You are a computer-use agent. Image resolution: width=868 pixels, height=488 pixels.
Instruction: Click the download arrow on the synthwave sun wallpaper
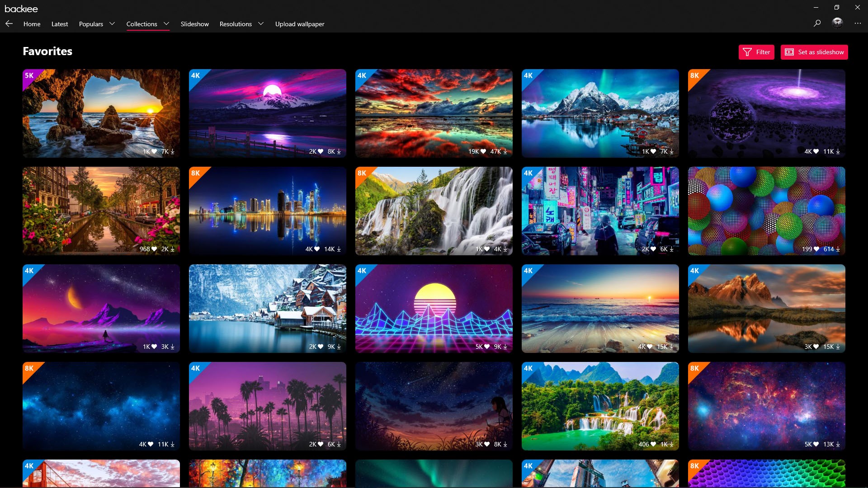coord(505,347)
